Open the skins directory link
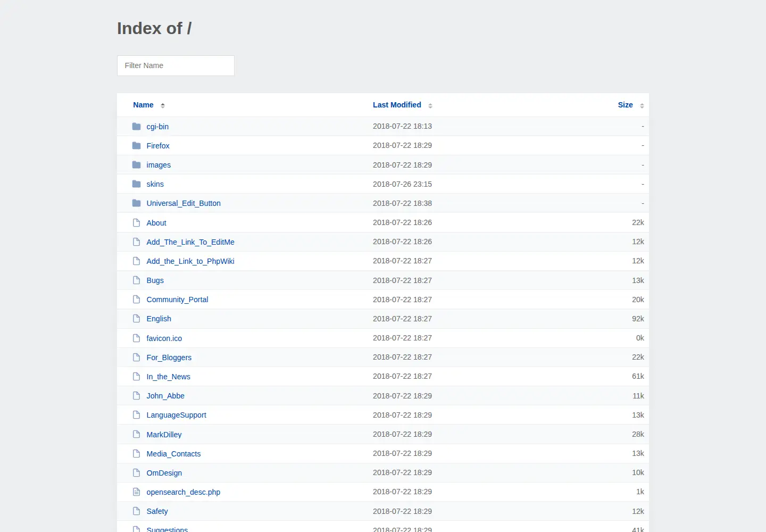 coord(155,184)
